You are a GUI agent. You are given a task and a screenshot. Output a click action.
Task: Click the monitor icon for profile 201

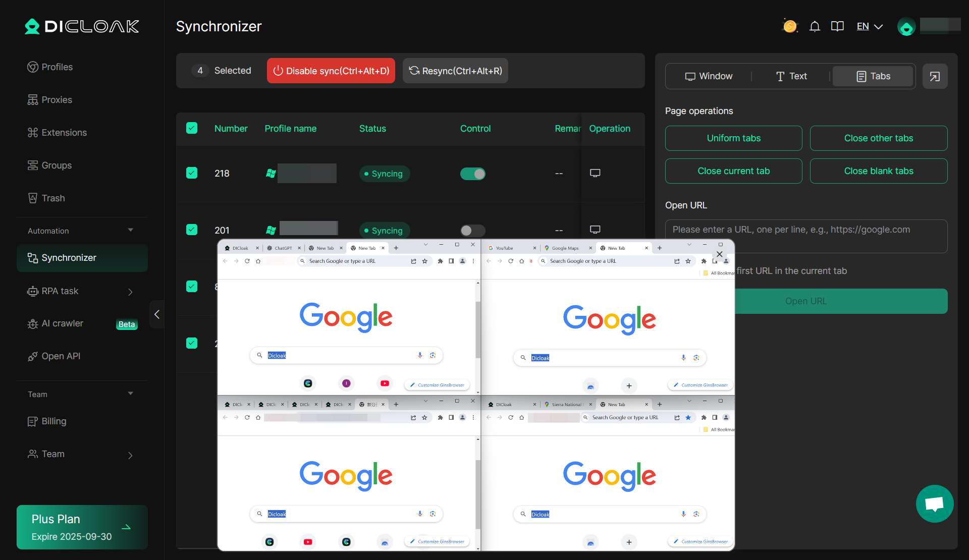[595, 230]
